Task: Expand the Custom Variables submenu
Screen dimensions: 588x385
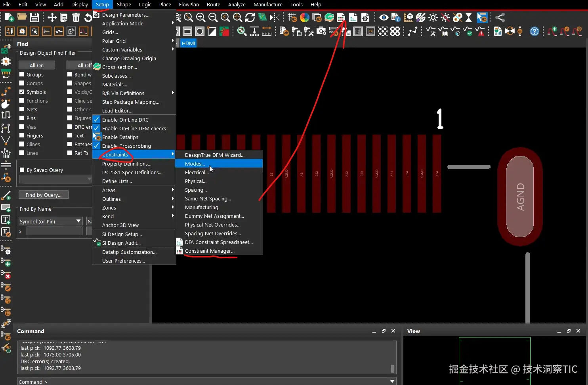Action: 134,50
